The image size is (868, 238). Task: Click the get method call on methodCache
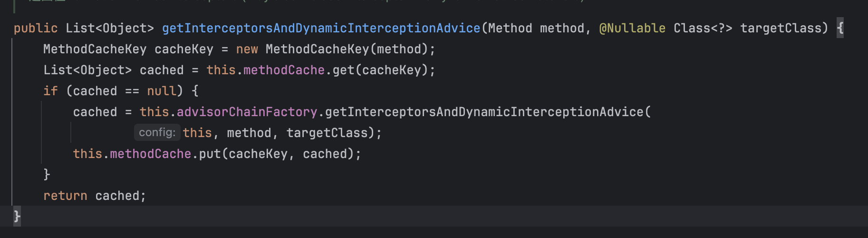[x=343, y=70]
